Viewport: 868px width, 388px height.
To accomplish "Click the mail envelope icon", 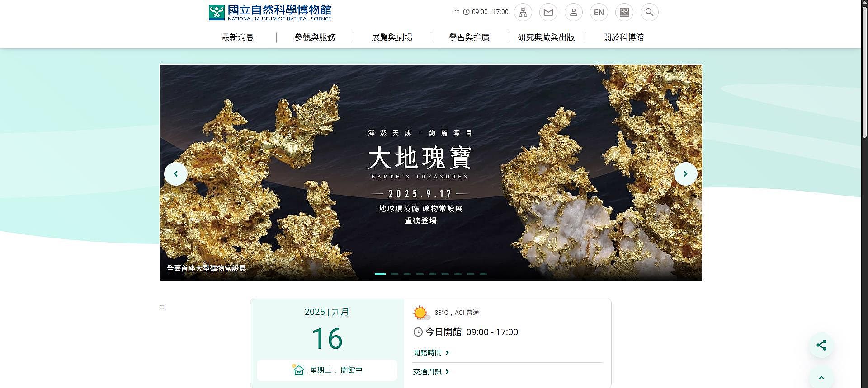I will [x=548, y=12].
